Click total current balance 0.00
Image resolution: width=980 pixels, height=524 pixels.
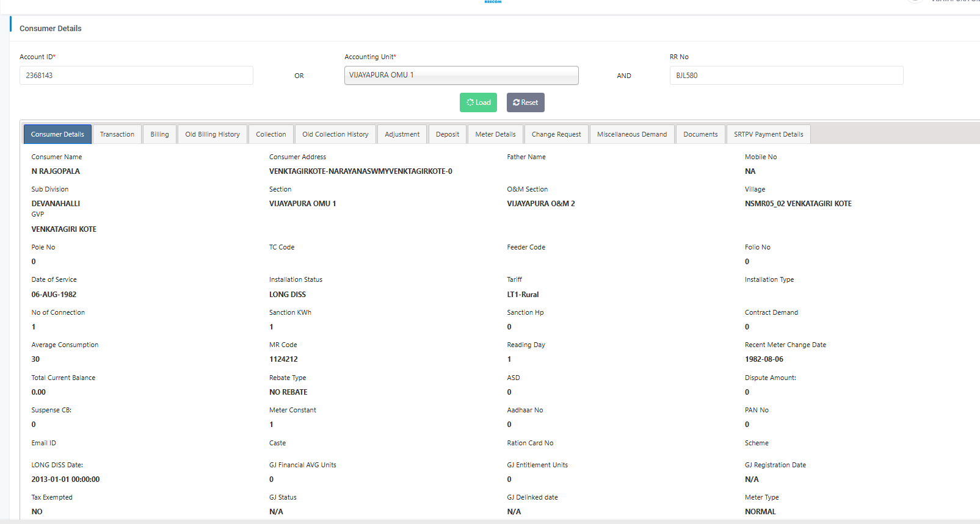pos(38,392)
